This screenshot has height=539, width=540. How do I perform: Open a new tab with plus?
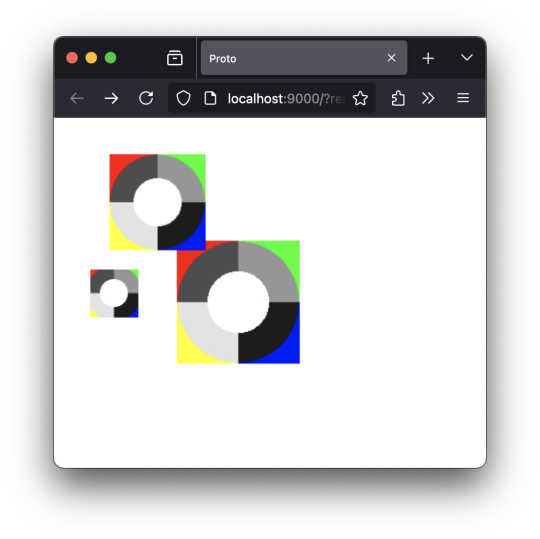coord(428,58)
